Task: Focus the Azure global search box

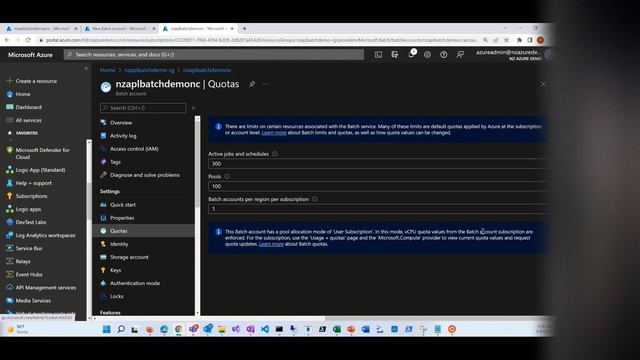Action: 213,55
